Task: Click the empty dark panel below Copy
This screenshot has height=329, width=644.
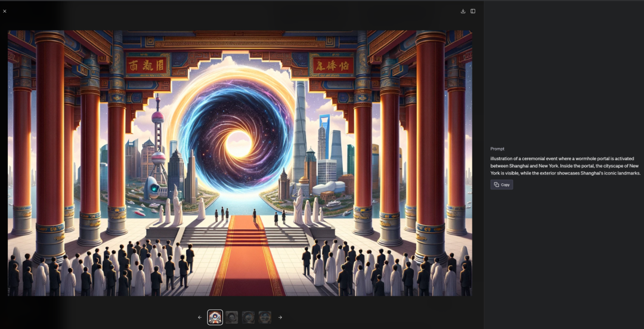Action: (x=563, y=257)
